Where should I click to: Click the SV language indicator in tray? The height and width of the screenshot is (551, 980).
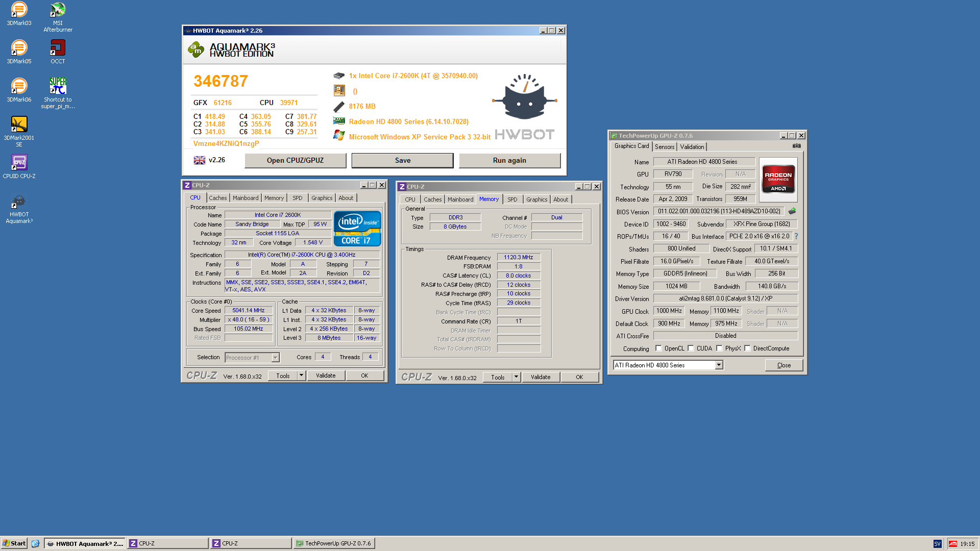tap(937, 544)
